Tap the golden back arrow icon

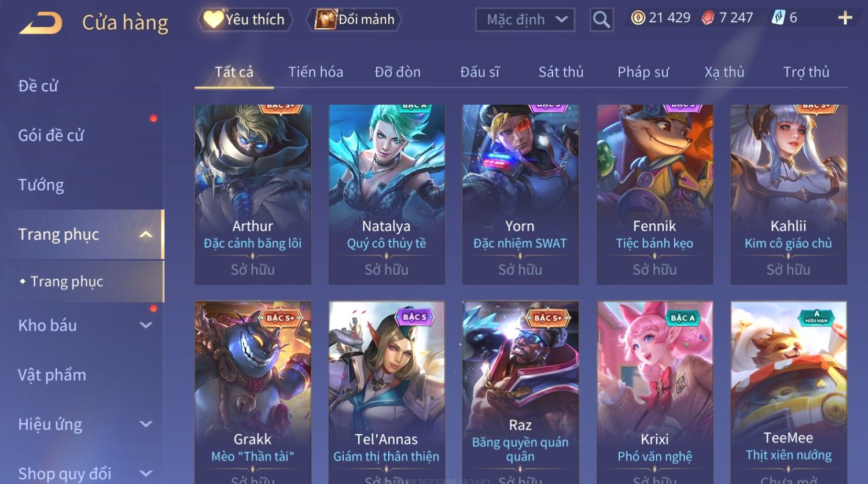(41, 24)
